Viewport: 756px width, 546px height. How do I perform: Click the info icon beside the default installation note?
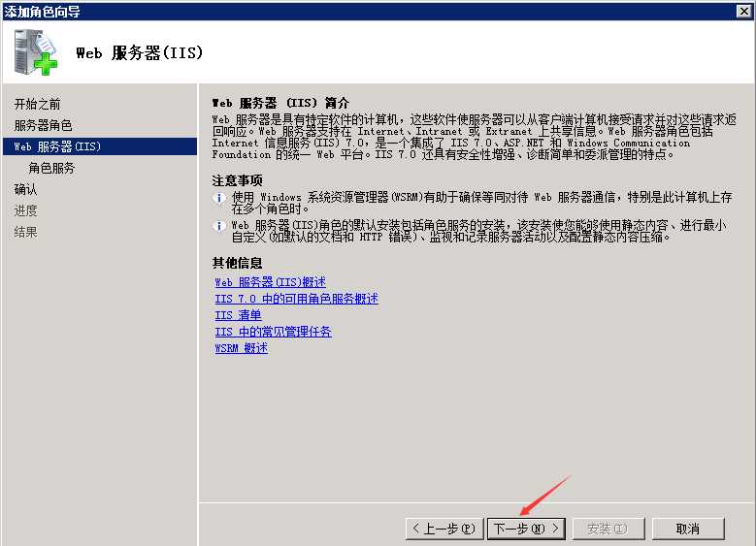219,226
